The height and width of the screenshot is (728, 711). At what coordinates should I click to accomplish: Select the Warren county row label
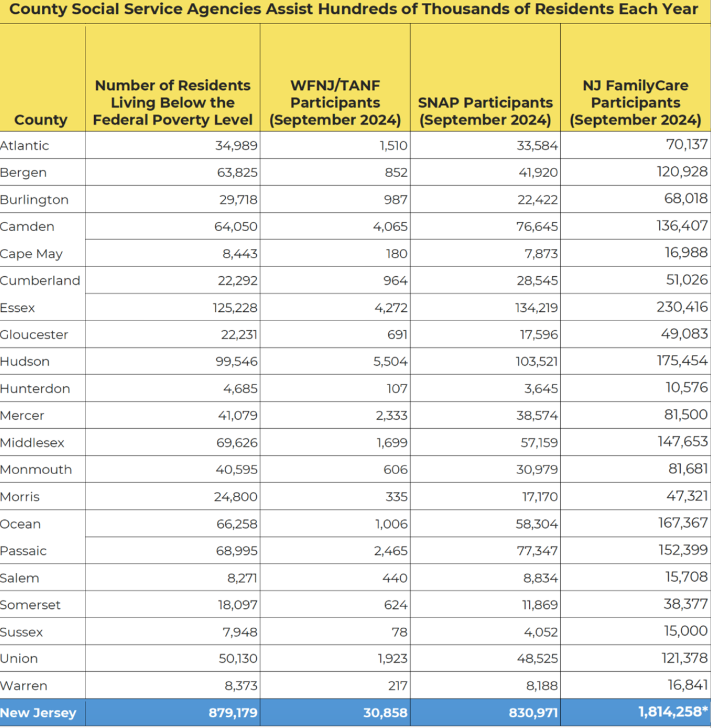coord(24,686)
